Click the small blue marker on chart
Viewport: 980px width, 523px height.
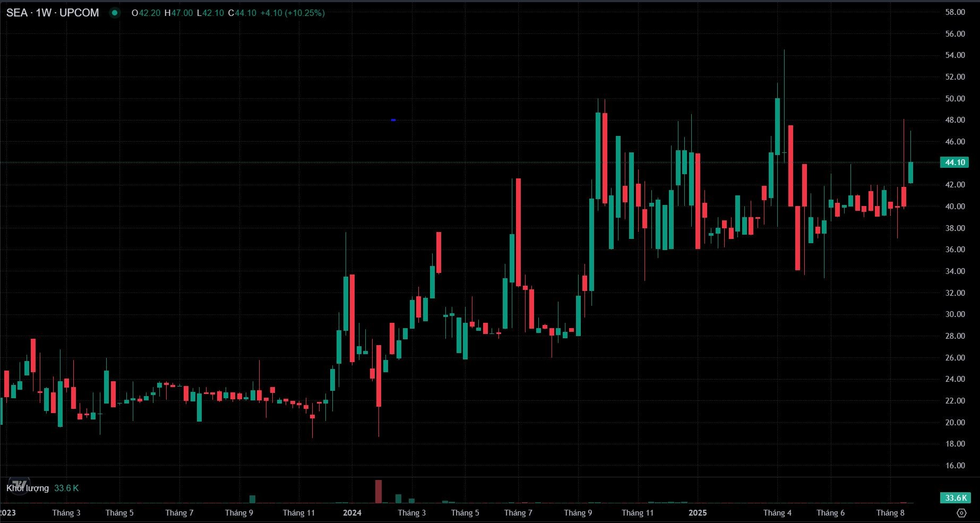[393, 120]
